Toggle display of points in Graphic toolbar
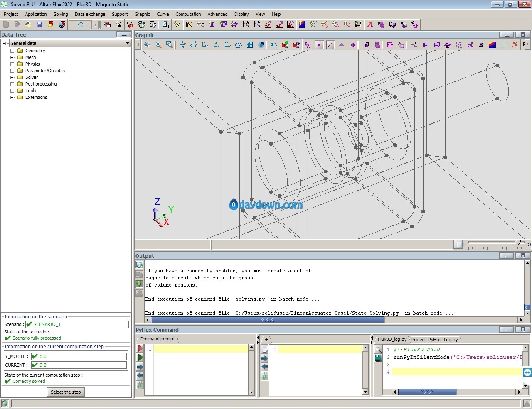Viewport: 532px width, 409px height. pyautogui.click(x=319, y=44)
